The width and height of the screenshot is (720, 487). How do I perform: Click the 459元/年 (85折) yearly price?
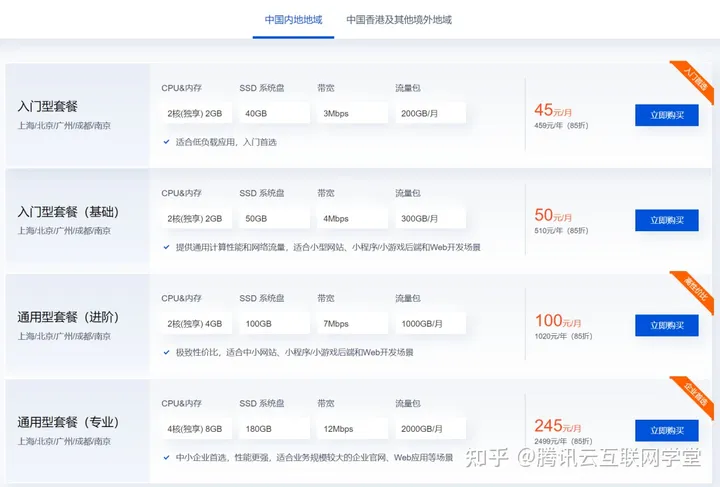[561, 125]
